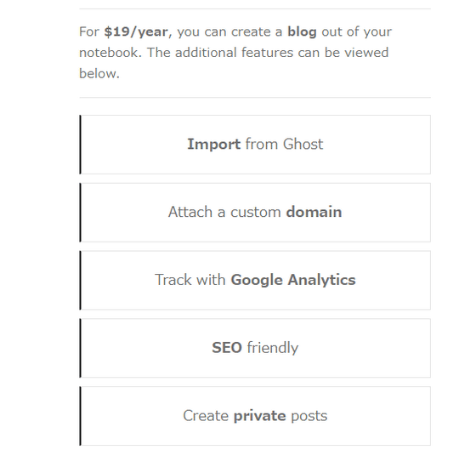Open the Track with Google Analytics box
The image size is (476, 450).
(255, 280)
